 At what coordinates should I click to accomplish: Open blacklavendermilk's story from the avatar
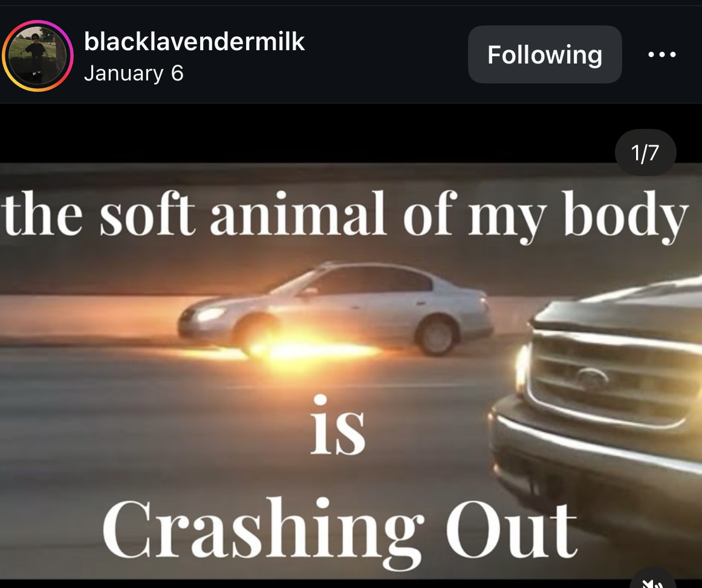(x=37, y=56)
